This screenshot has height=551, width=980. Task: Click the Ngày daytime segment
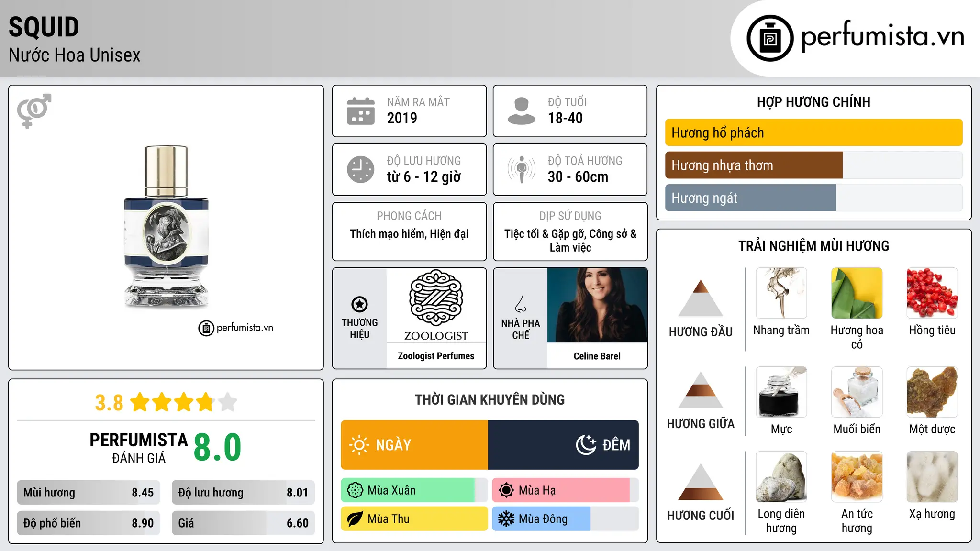[x=414, y=445]
